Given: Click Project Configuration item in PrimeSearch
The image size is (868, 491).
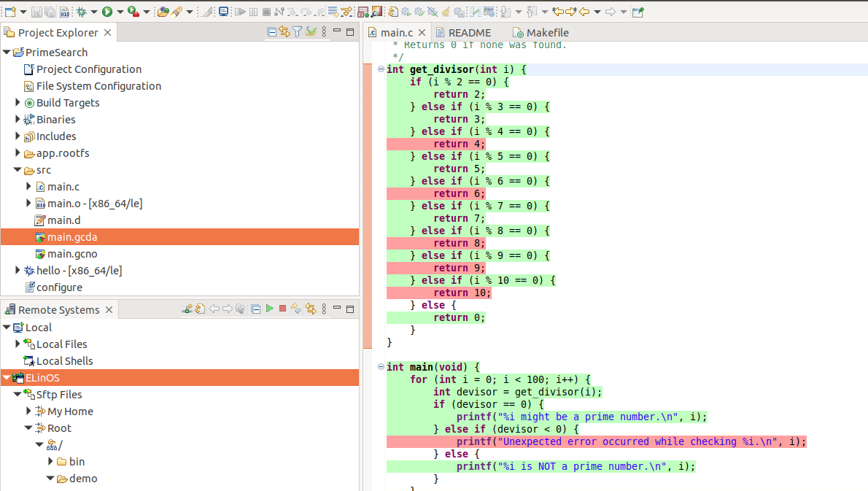Looking at the screenshot, I should click(88, 69).
